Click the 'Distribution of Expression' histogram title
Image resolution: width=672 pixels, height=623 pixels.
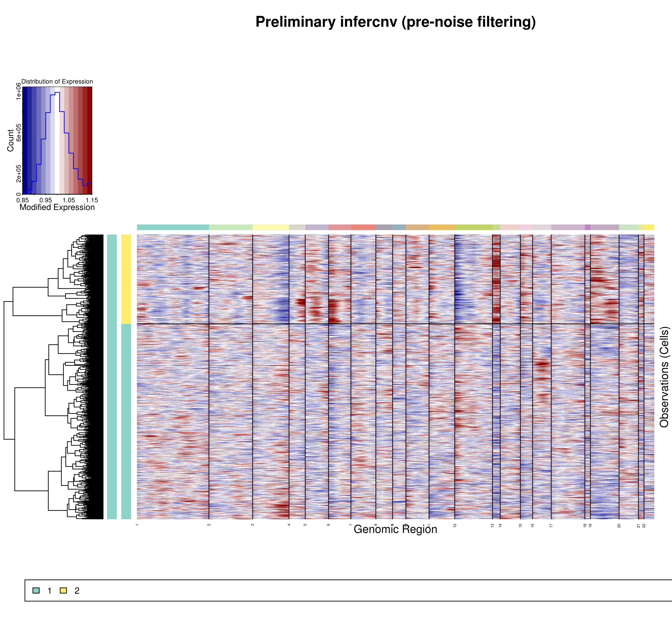57,82
